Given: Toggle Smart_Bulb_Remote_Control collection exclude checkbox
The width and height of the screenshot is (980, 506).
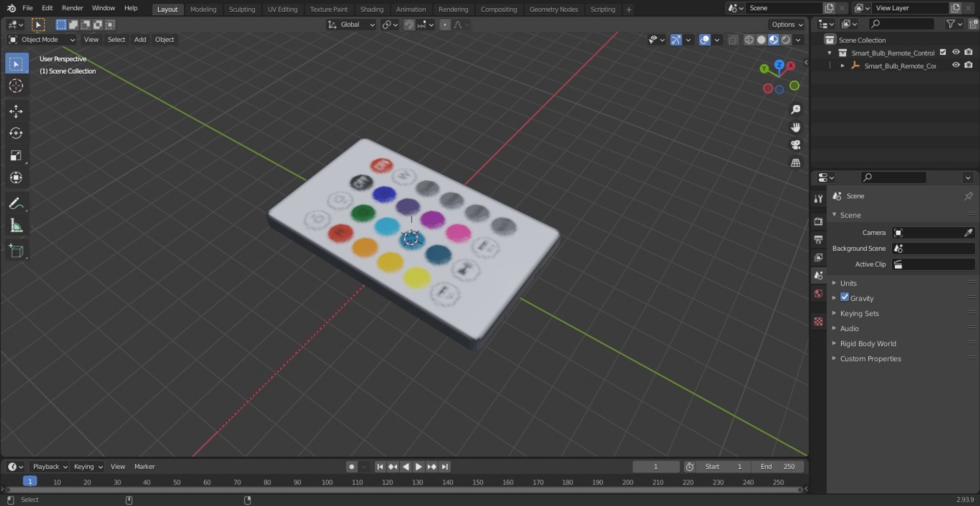Looking at the screenshot, I should (x=943, y=53).
